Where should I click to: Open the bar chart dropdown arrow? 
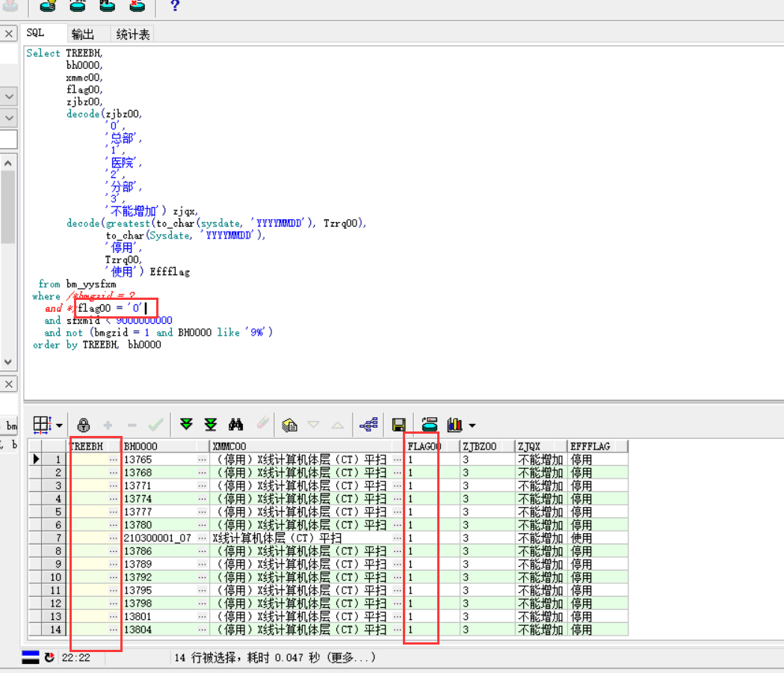point(472,425)
